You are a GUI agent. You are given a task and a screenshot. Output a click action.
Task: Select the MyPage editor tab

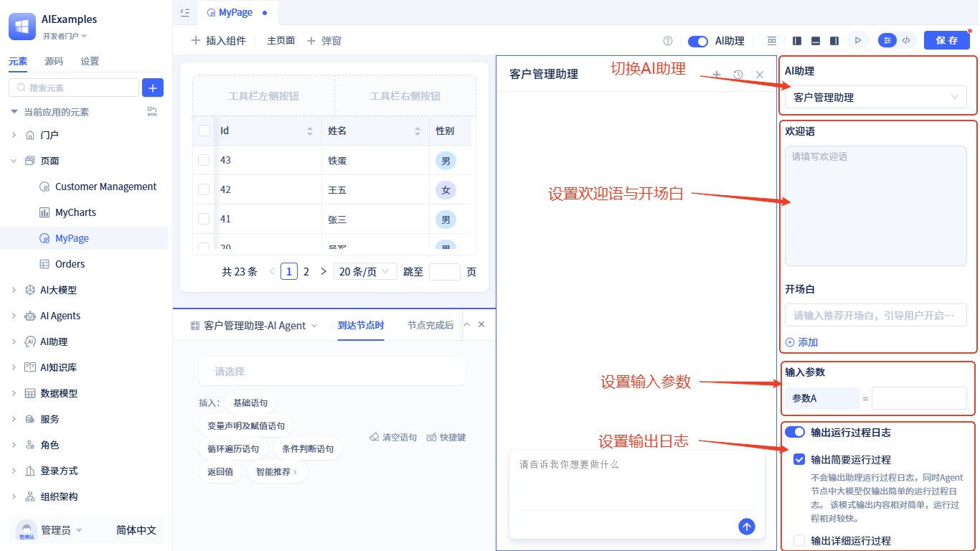pyautogui.click(x=237, y=13)
